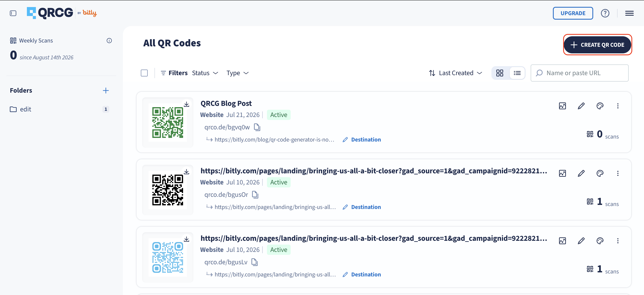The height and width of the screenshot is (295, 644).
Task: Click the bitly logo in the header
Action: coord(89,13)
